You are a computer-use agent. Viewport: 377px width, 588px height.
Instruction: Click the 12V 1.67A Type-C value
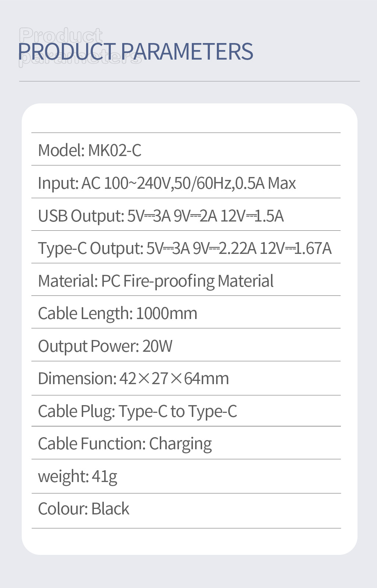pyautogui.click(x=295, y=248)
